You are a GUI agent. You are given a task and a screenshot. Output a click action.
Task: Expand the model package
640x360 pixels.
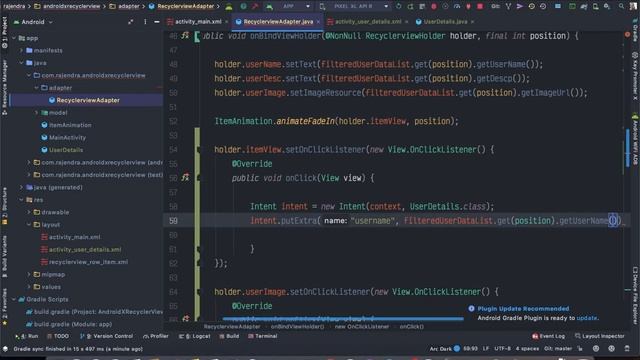click(x=36, y=113)
